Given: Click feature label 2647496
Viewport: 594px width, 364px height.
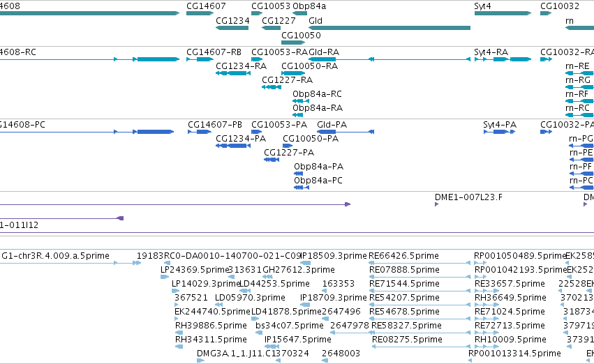Looking at the screenshot, I should point(341,312).
